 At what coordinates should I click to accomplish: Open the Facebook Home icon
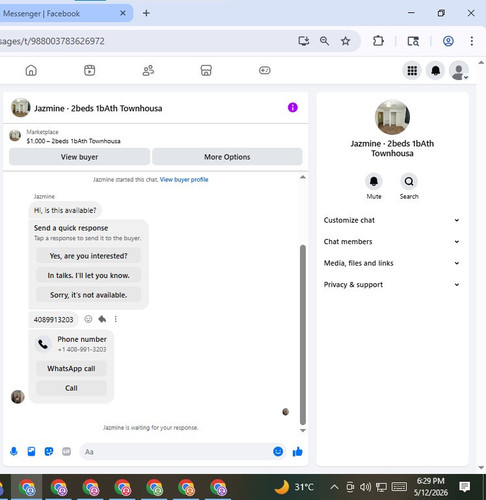click(x=31, y=70)
